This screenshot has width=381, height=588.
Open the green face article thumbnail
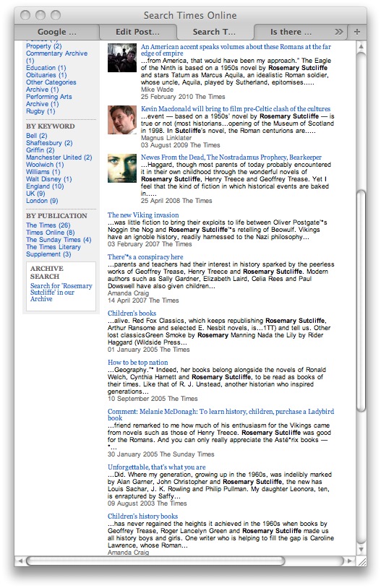[x=122, y=168]
